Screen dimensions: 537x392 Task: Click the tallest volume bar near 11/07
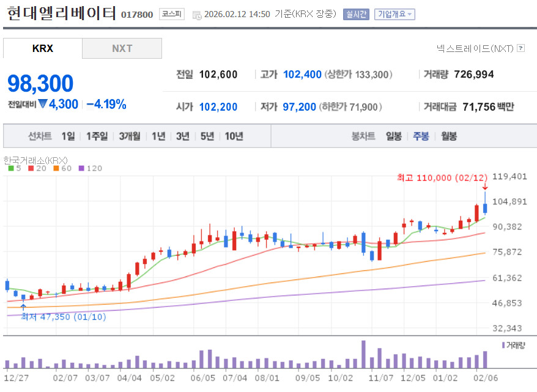[x=363, y=354]
